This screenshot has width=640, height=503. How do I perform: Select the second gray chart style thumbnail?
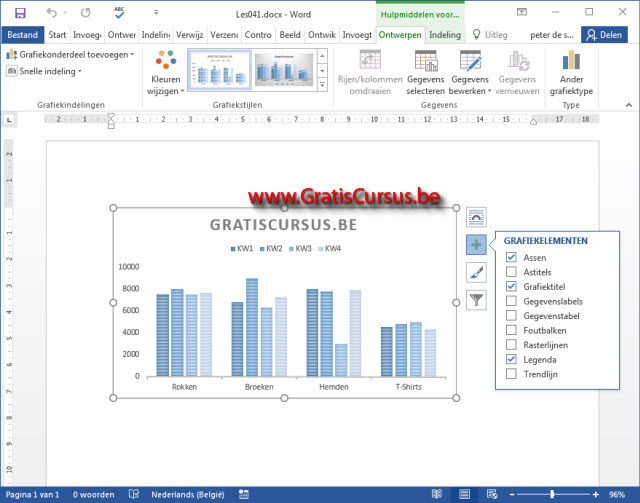coord(284,70)
